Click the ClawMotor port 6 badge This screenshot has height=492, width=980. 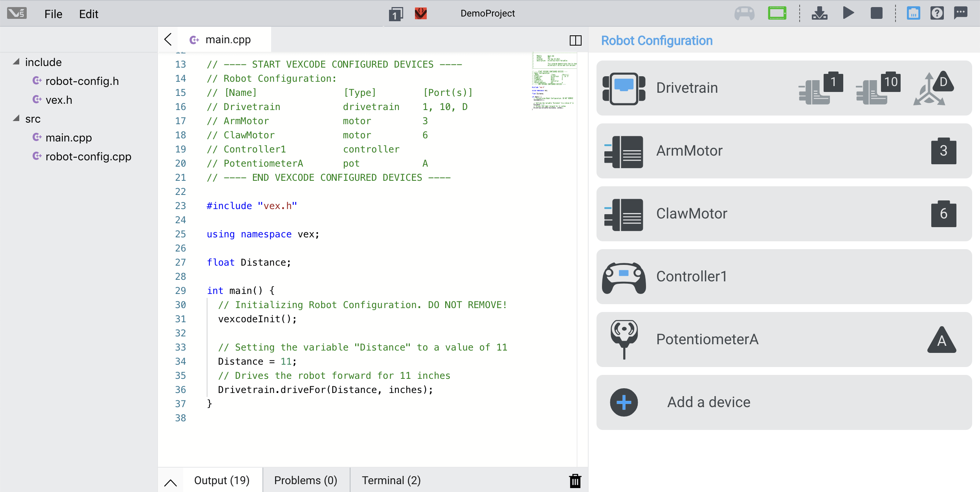[943, 214]
